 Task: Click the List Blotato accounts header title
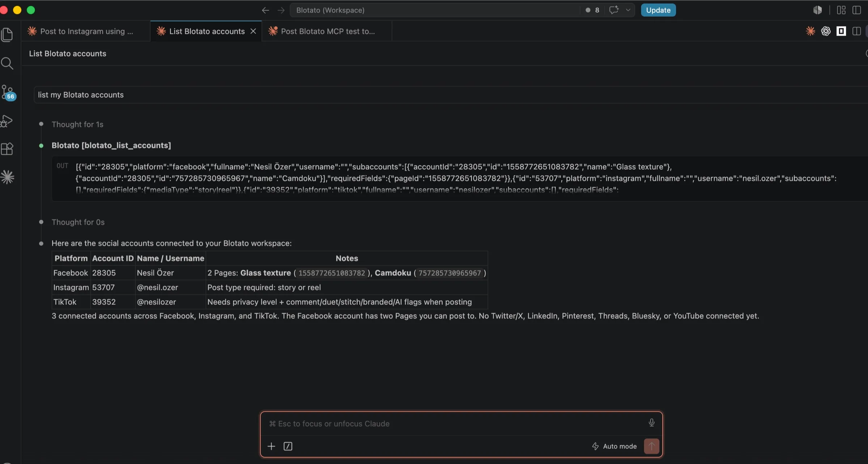[x=68, y=54]
